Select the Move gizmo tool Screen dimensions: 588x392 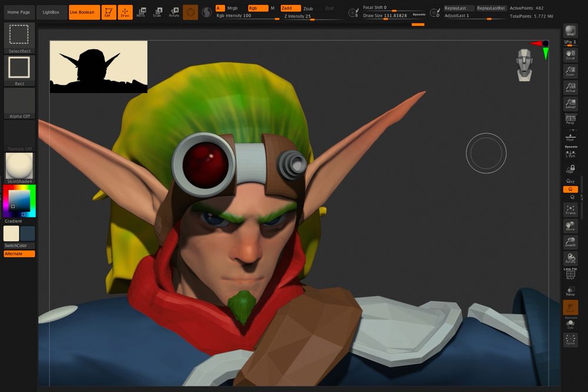[141, 12]
